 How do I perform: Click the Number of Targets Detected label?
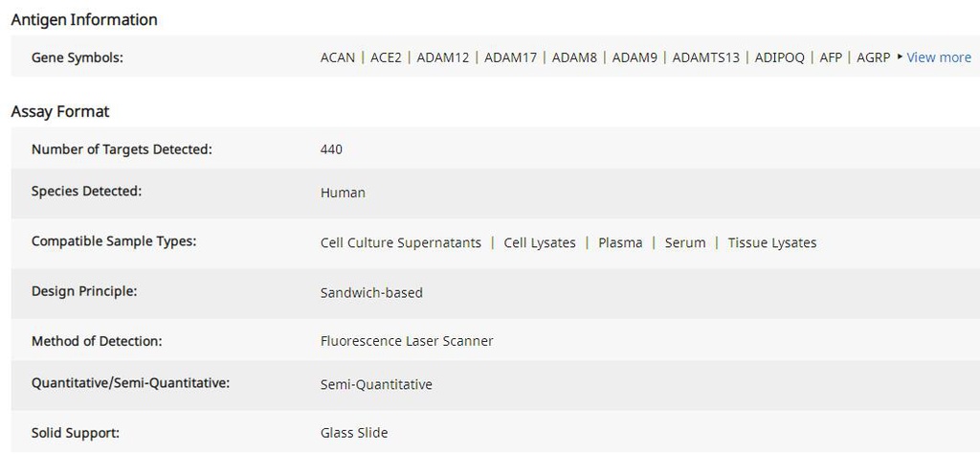tap(122, 149)
